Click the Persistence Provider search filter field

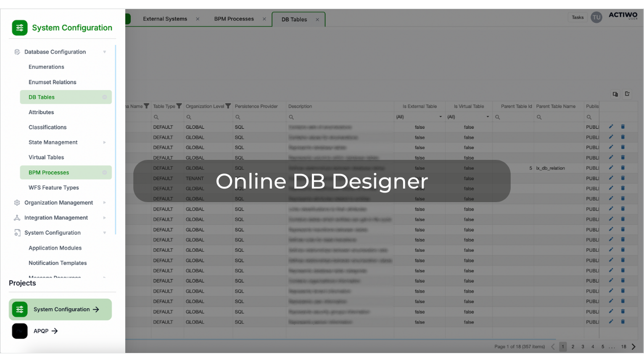point(259,117)
